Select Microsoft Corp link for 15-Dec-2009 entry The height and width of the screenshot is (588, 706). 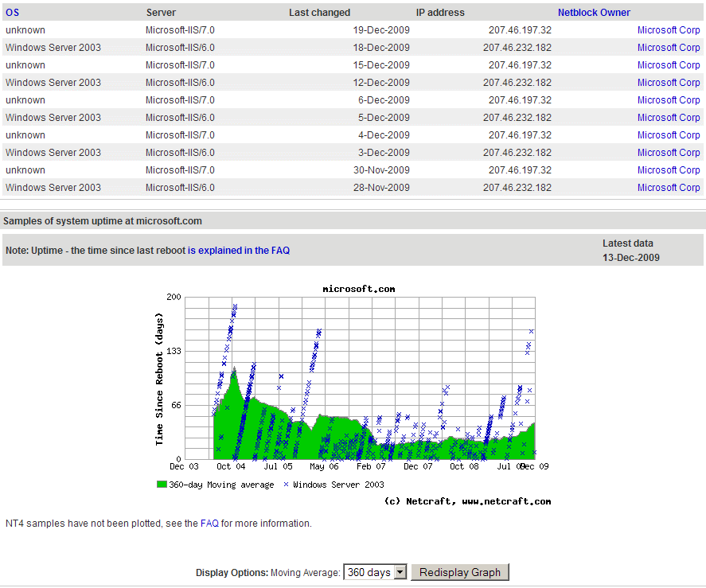[668, 65]
